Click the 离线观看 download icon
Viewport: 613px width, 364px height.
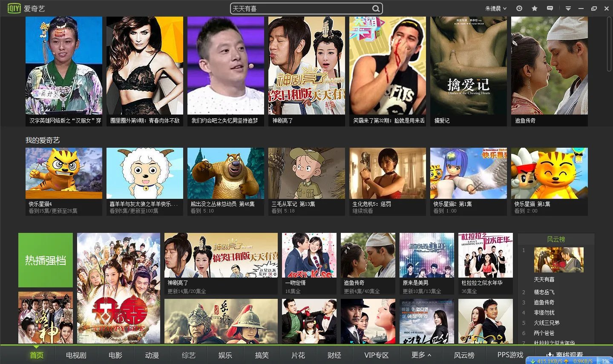click(550, 355)
